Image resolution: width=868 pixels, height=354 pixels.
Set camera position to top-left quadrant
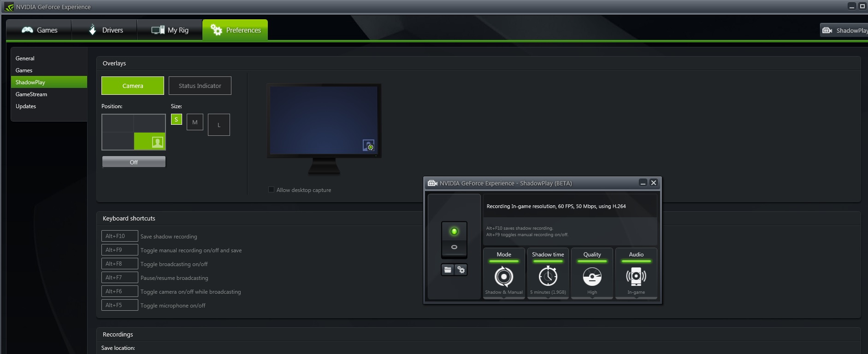tap(118, 123)
